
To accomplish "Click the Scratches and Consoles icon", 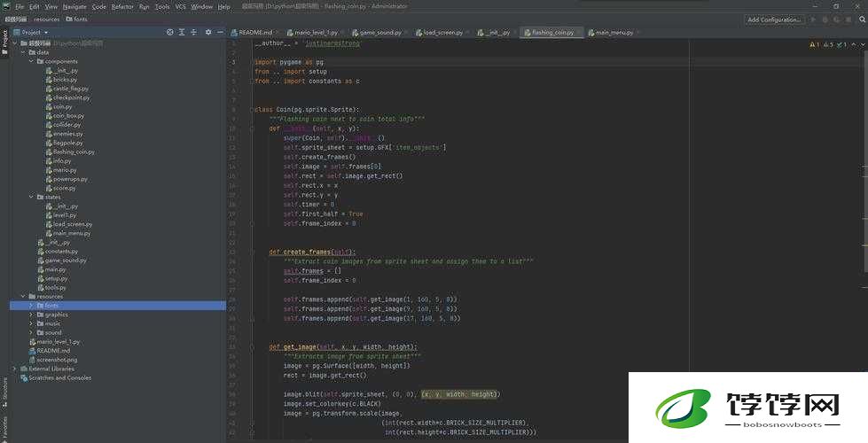I will [x=24, y=377].
